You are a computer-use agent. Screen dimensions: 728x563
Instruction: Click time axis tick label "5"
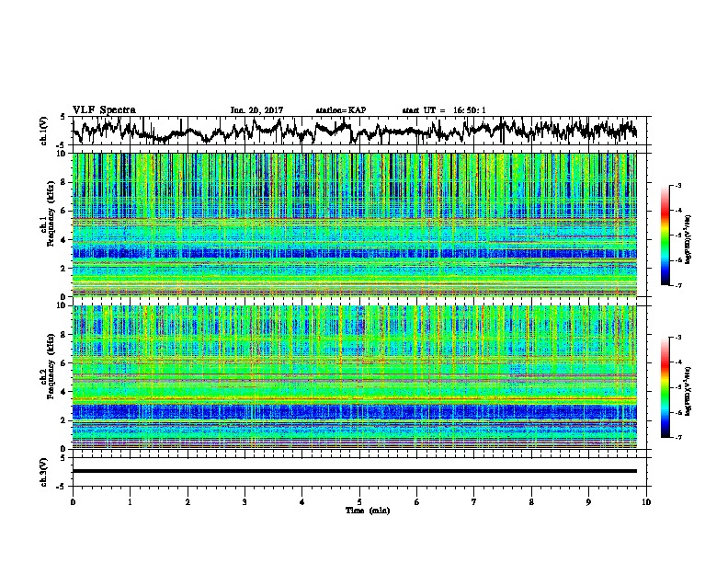pos(359,502)
